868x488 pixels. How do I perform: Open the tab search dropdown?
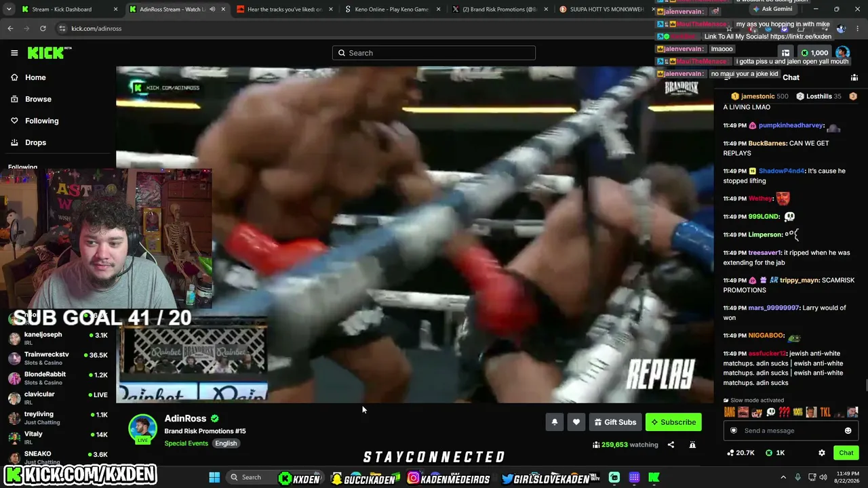[x=8, y=9]
